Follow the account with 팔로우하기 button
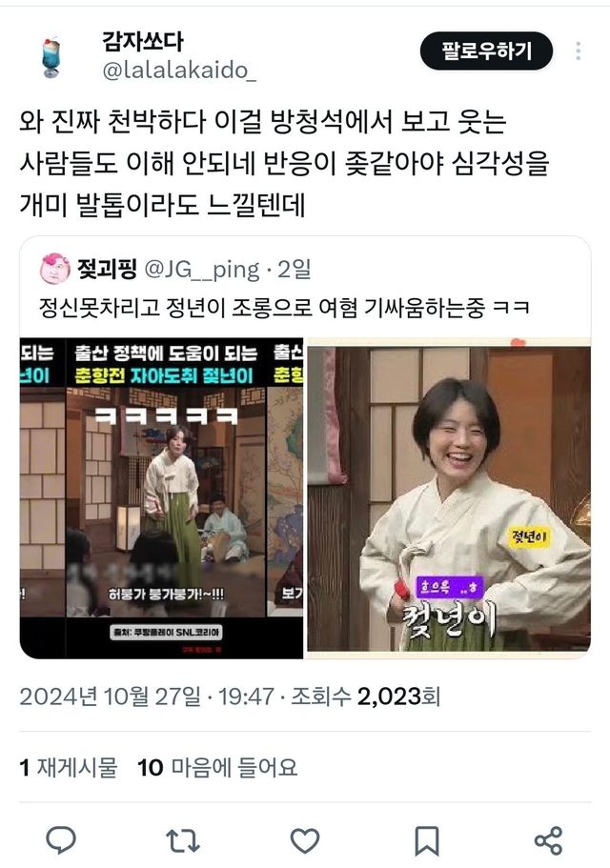Viewport: 610px width, 868px height. click(486, 50)
